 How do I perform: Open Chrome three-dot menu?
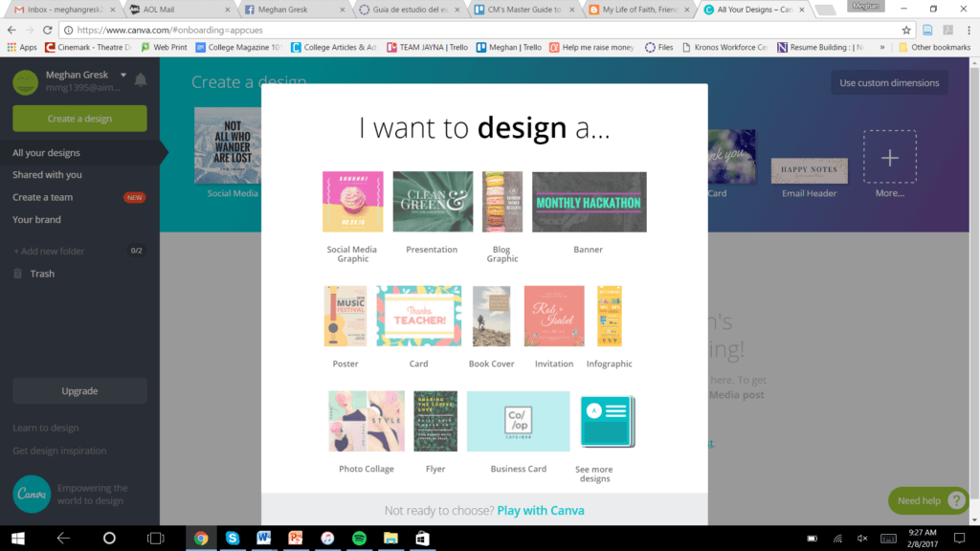tap(969, 30)
